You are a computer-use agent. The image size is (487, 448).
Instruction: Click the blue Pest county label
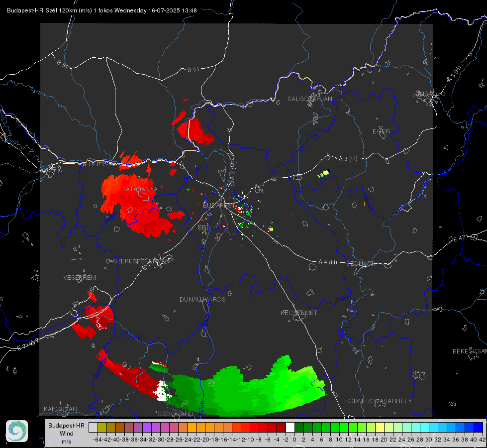point(343,299)
